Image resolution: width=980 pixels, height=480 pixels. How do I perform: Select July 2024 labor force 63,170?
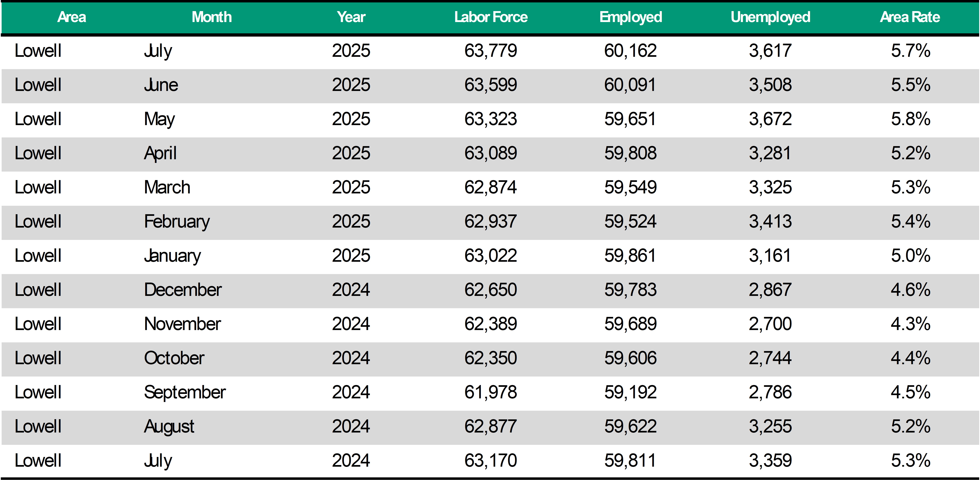pos(490,461)
